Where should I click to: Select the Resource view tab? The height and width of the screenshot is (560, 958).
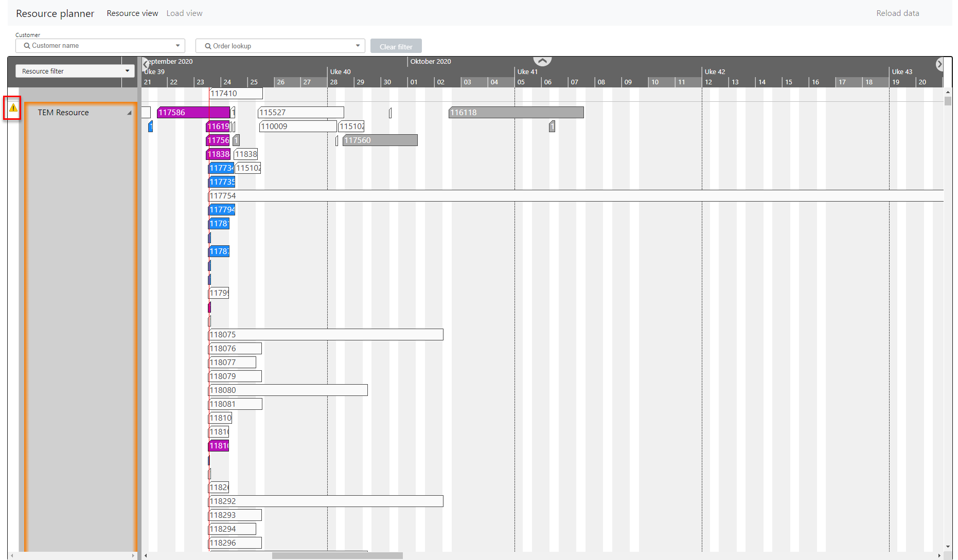132,13
